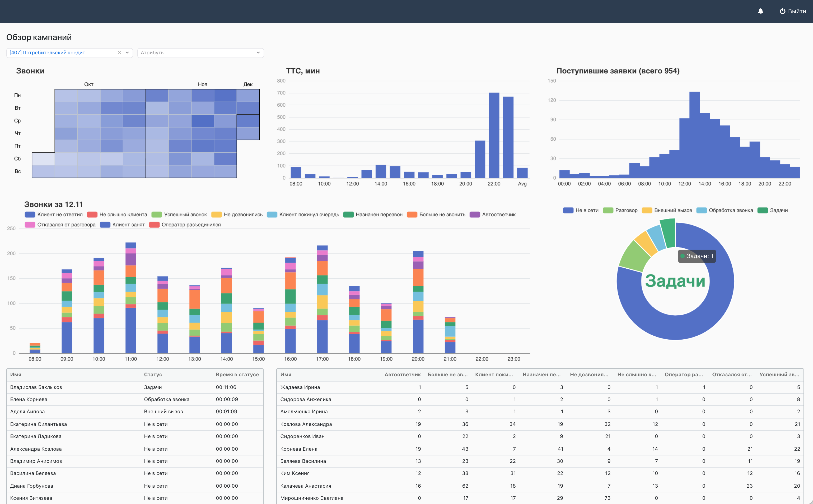813x504 pixels.
Task: Click the Не в сети donut legend swatch
Action: coord(568,210)
